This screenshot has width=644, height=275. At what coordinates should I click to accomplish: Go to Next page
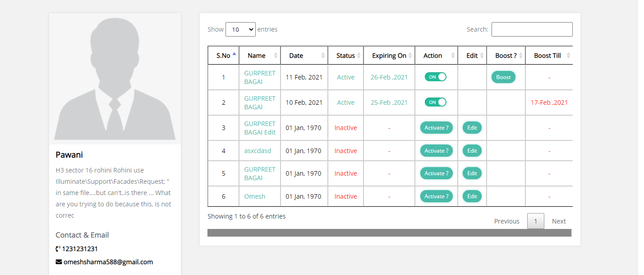click(x=558, y=221)
